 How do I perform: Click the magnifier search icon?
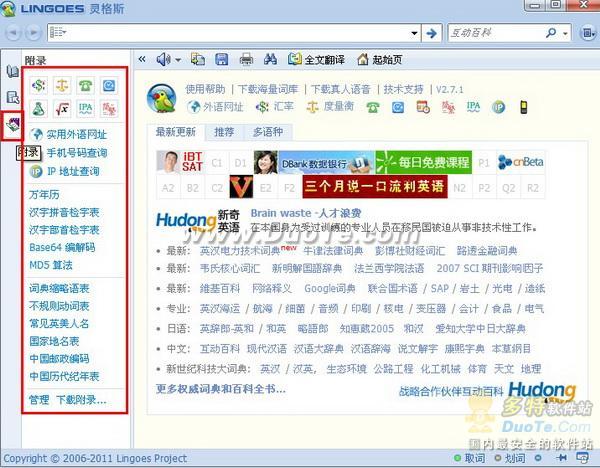point(551,33)
